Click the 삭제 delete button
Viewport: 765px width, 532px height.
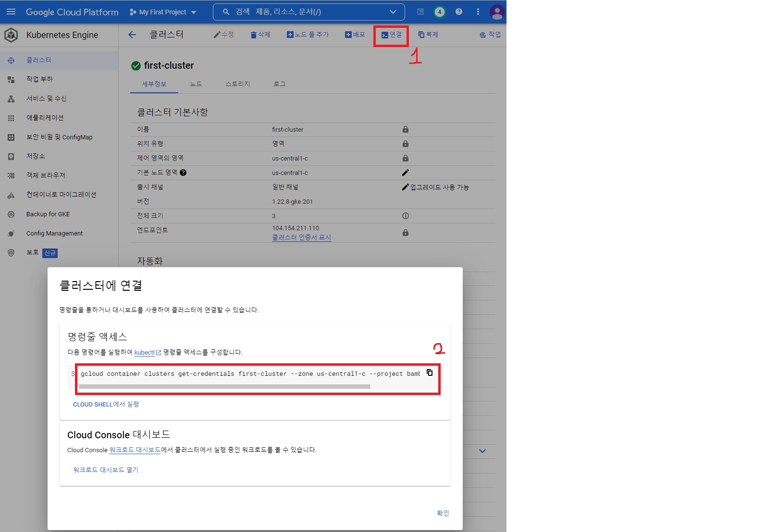260,35
